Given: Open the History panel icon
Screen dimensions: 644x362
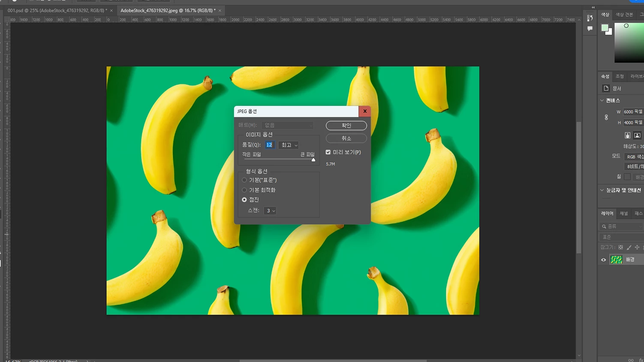Looking at the screenshot, I should 590,18.
